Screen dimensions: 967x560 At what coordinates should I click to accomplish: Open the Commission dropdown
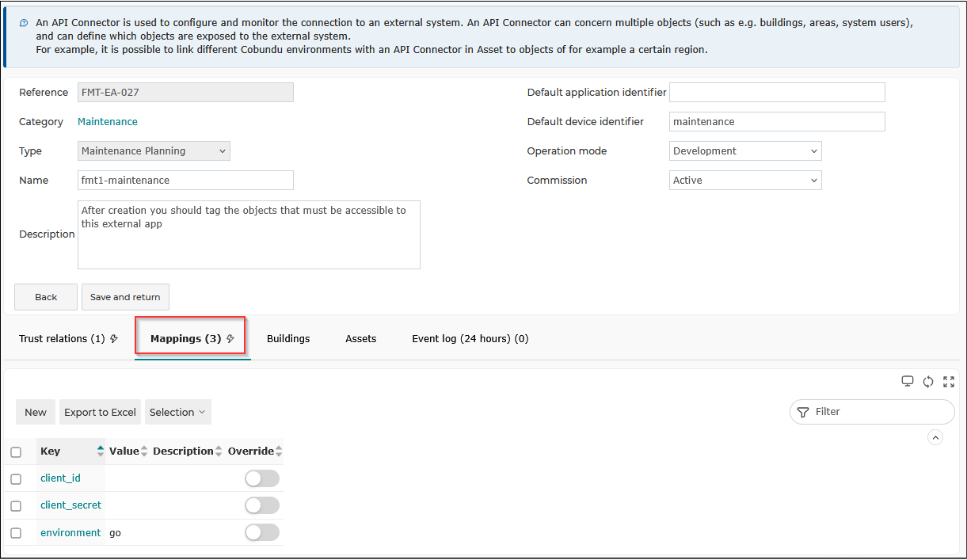click(745, 181)
